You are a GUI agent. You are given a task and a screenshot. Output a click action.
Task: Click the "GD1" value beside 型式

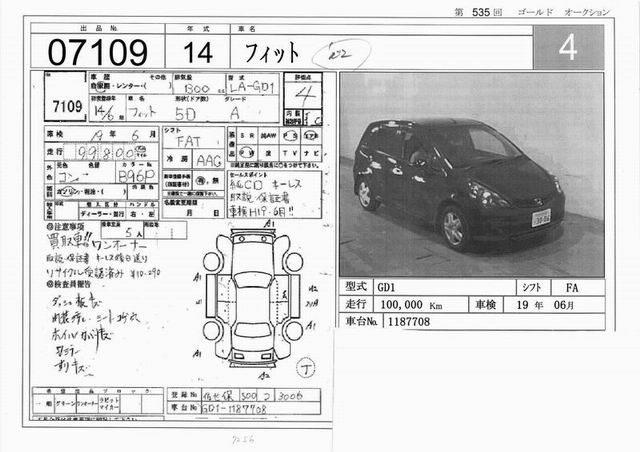coord(386,288)
